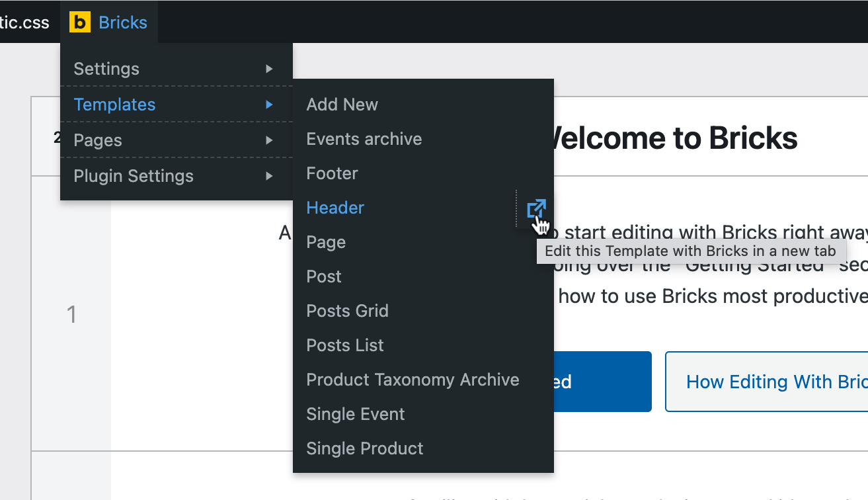
Task: Click the yellow Bricks logo icon
Action: [79, 22]
